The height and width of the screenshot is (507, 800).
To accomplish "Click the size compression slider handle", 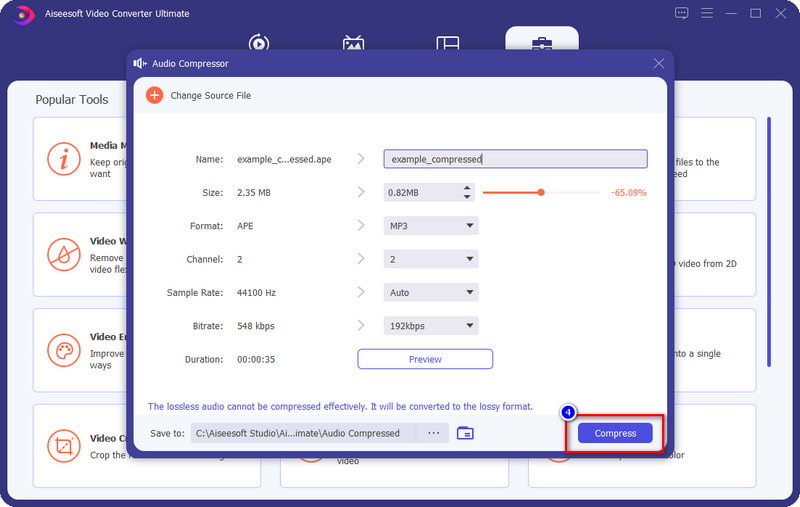I will [x=541, y=192].
